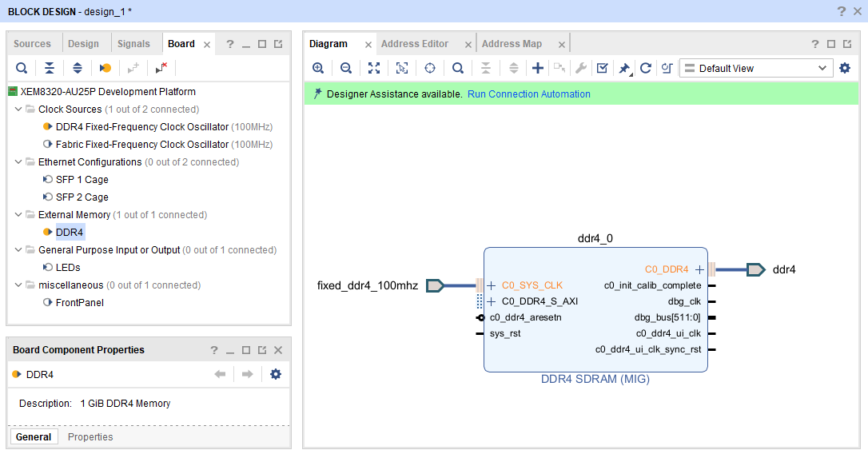Select SFP 1 Cage item
This screenshot has height=454, width=868.
[x=82, y=179]
